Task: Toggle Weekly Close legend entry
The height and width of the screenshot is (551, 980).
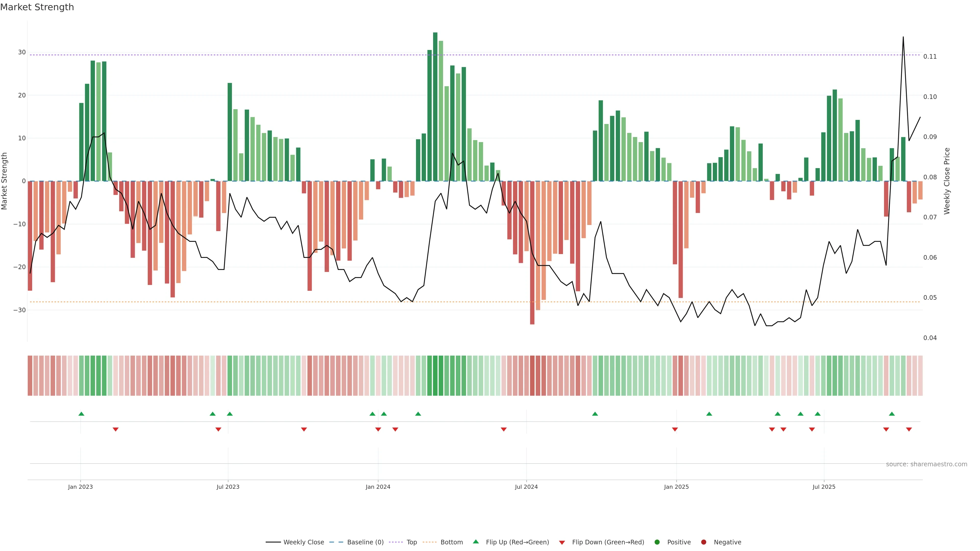Action: (303, 542)
